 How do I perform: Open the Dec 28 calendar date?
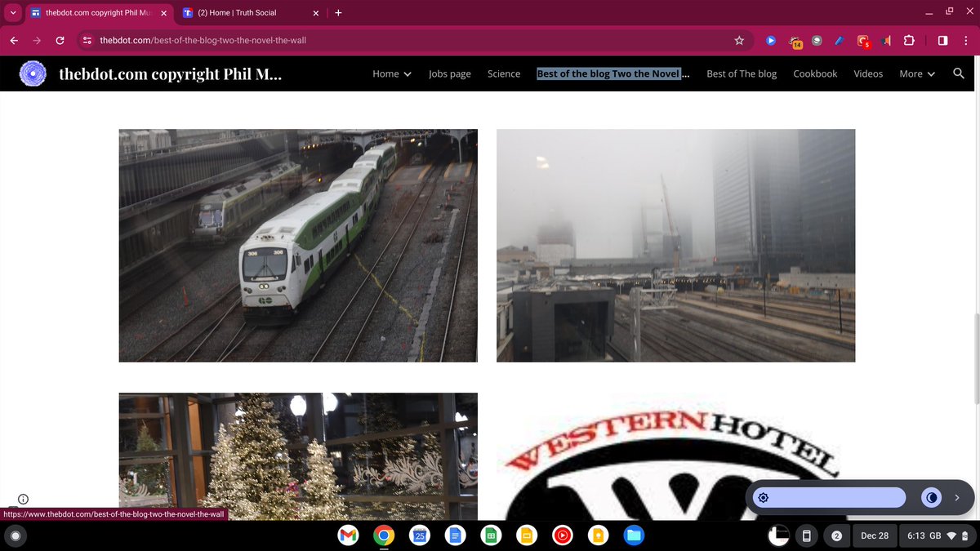point(874,535)
